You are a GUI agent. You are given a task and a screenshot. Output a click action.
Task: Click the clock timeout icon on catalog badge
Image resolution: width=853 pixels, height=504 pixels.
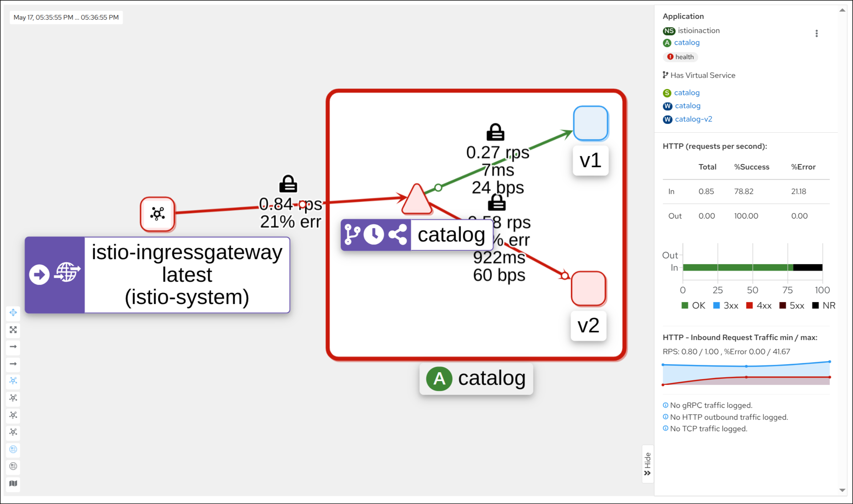[x=374, y=235]
